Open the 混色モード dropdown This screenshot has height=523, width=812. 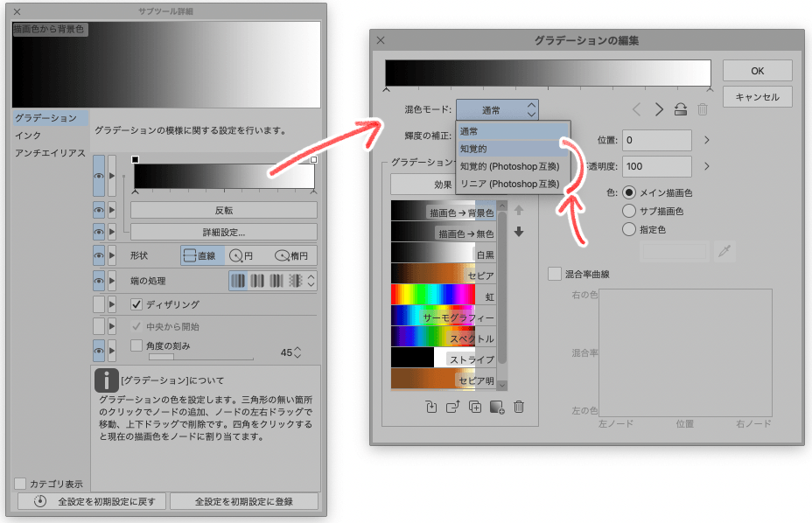[497, 110]
